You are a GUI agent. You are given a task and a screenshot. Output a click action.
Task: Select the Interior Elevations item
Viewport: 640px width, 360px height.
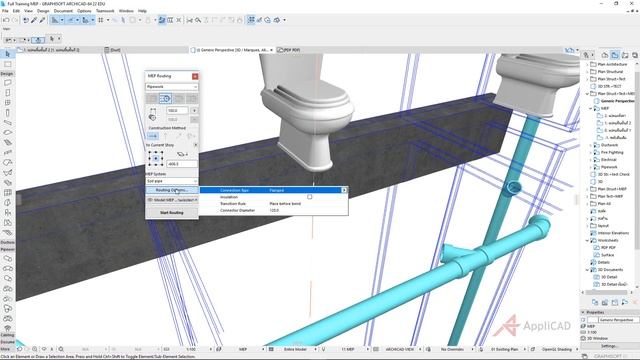point(610,233)
